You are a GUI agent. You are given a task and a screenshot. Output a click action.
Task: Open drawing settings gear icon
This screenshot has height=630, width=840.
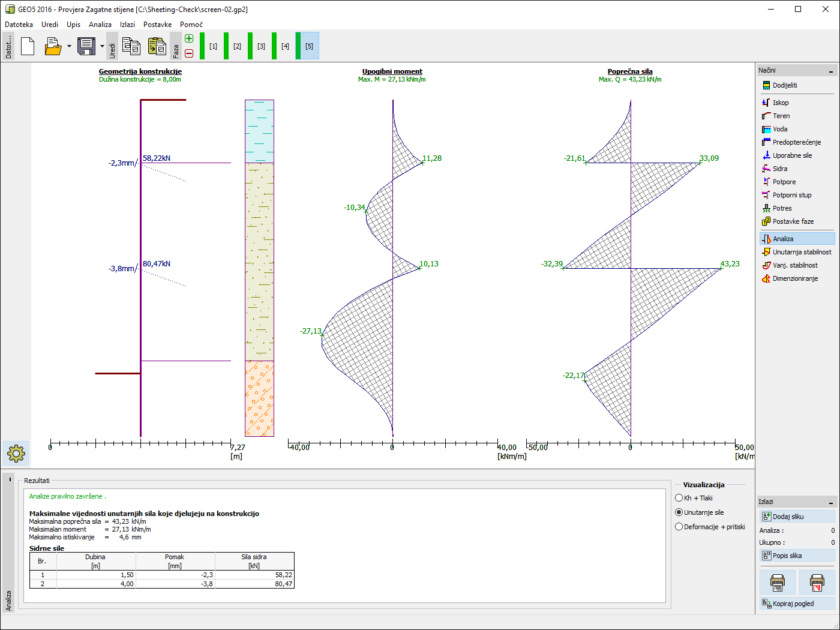click(x=16, y=453)
